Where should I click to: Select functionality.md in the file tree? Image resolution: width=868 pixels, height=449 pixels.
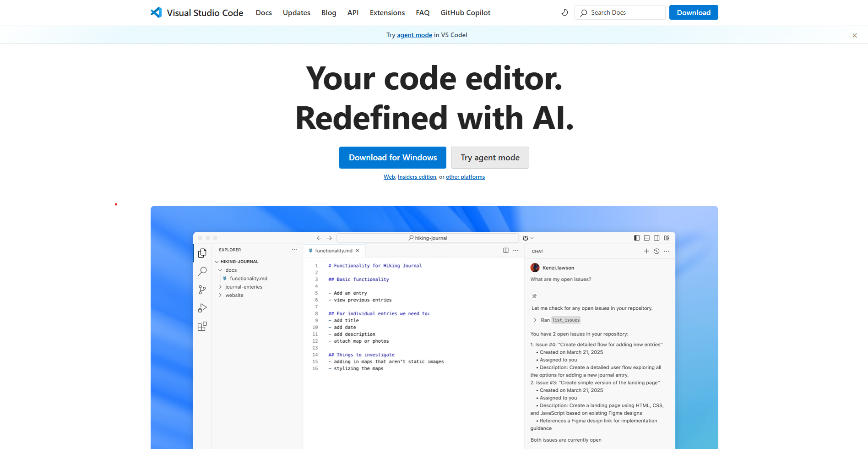[x=248, y=279]
